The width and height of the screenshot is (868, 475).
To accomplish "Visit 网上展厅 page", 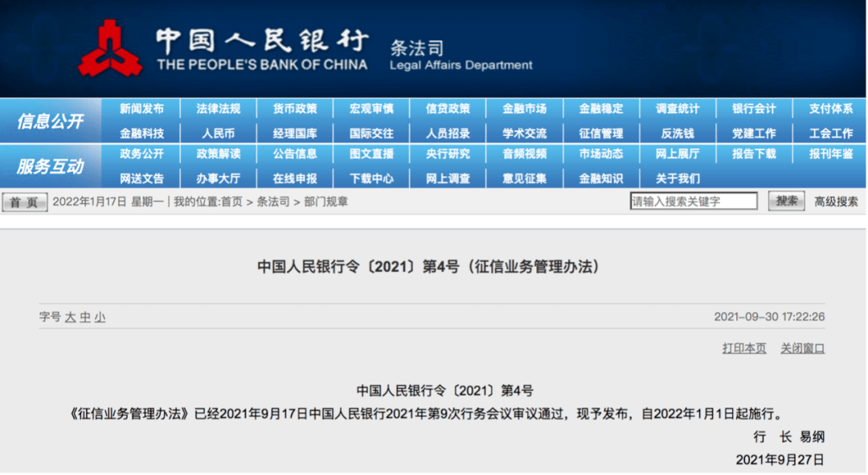I will pyautogui.click(x=678, y=154).
